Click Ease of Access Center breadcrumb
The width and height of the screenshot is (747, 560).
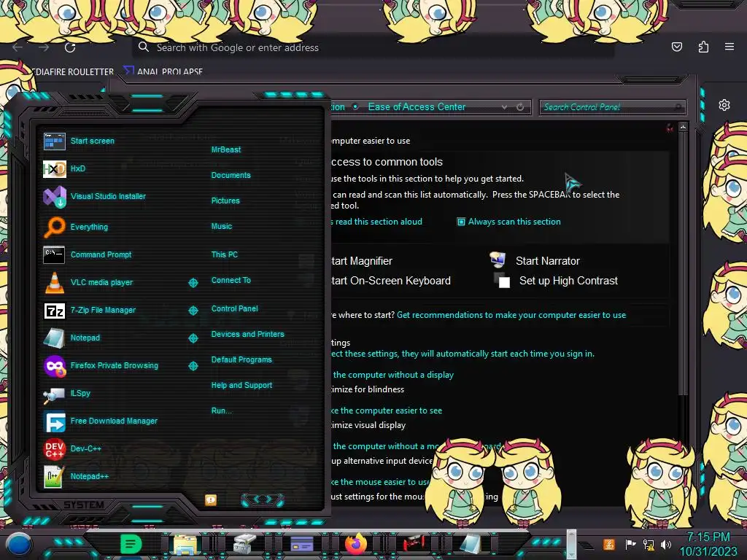417,107
